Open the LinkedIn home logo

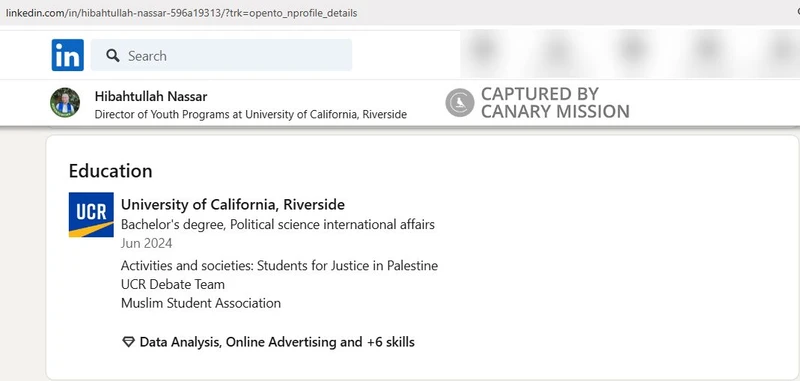coord(67,55)
